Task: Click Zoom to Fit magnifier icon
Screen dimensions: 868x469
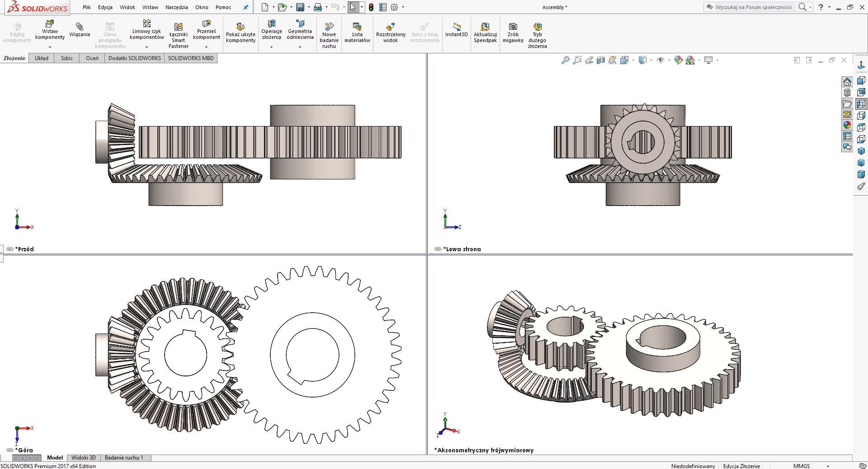Action: point(565,60)
